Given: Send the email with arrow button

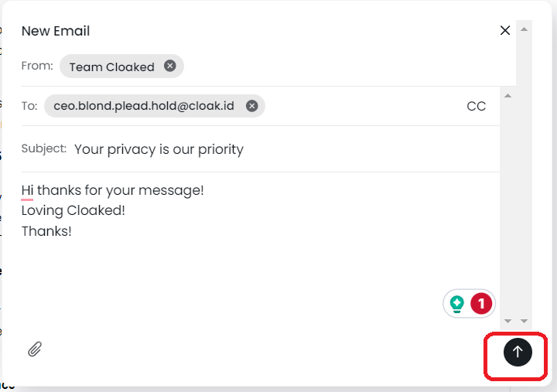Looking at the screenshot, I should coord(518,352).
